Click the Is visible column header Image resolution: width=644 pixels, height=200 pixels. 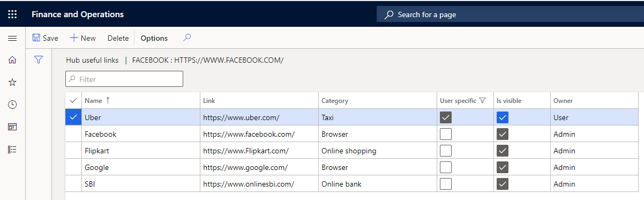(522, 100)
